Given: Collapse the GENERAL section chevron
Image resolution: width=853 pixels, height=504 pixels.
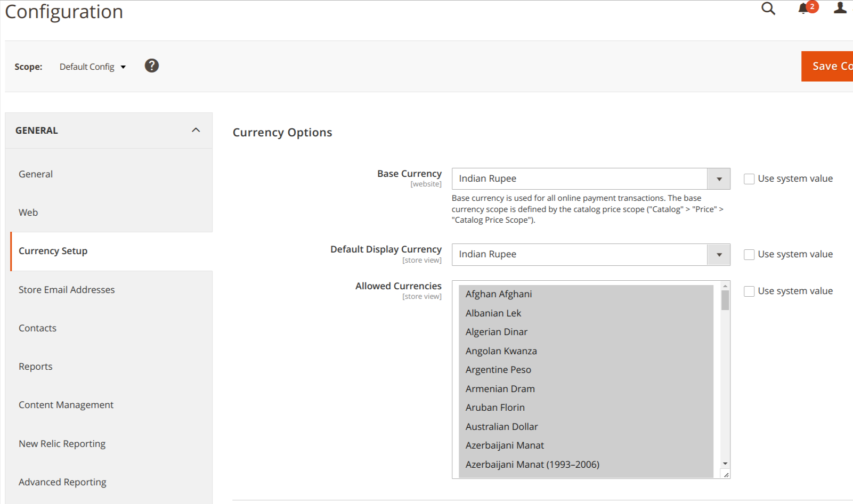Looking at the screenshot, I should [196, 129].
